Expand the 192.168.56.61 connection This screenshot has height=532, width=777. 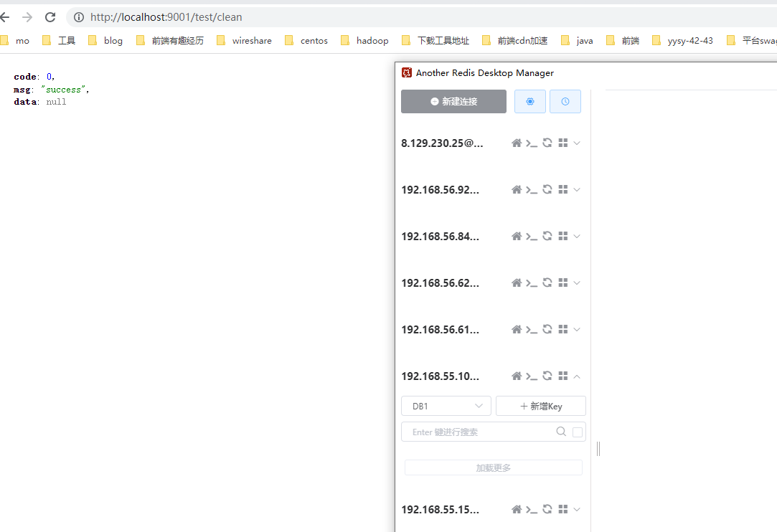pyautogui.click(x=577, y=329)
